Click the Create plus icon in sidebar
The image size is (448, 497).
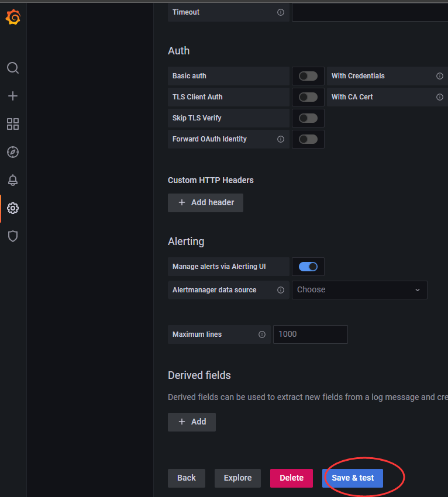pos(13,96)
